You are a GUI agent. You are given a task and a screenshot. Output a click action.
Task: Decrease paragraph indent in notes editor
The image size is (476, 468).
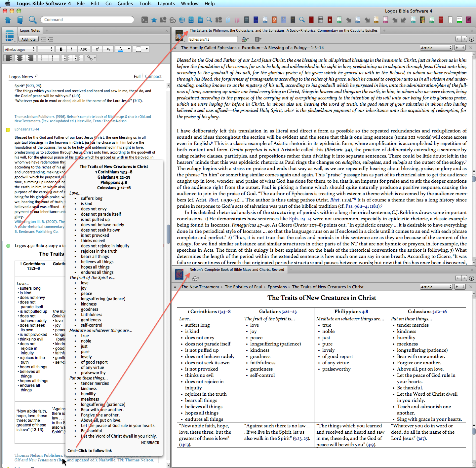click(x=66, y=58)
